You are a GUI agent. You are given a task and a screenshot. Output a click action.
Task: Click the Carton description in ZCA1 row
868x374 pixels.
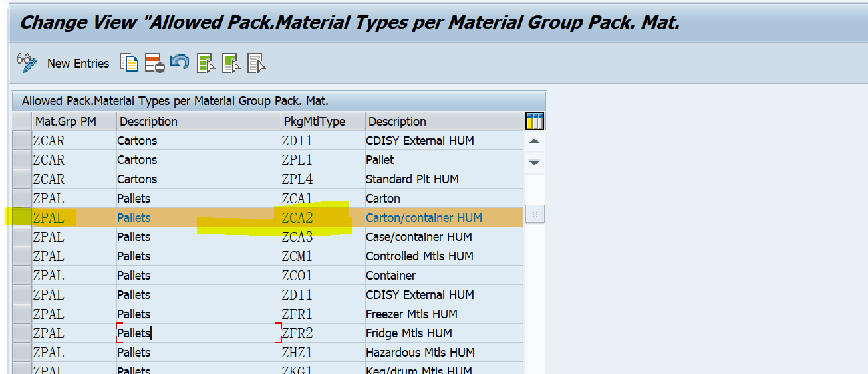(x=444, y=199)
